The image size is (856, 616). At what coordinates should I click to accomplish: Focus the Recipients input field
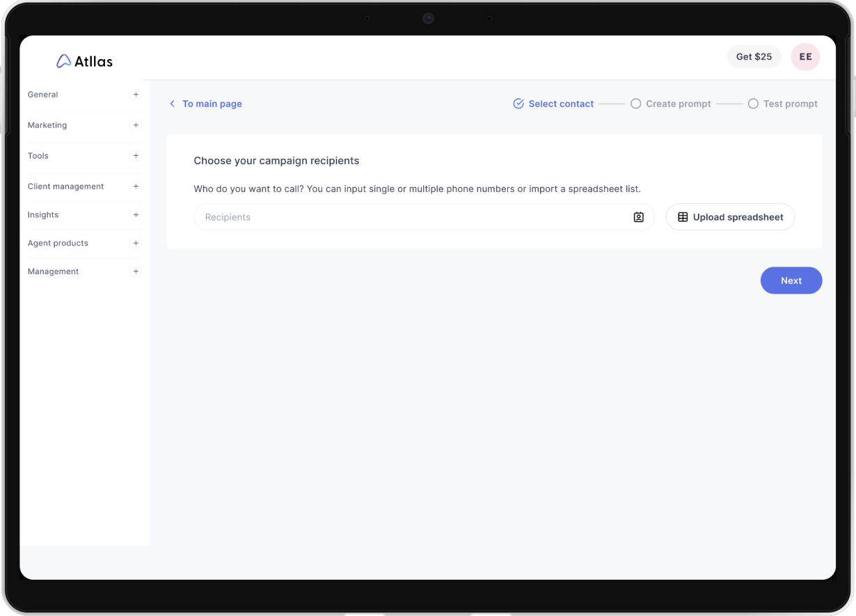(411, 217)
